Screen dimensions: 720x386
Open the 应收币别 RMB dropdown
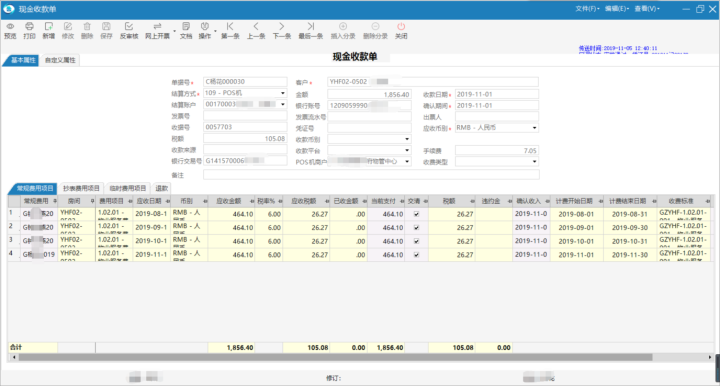(534, 128)
